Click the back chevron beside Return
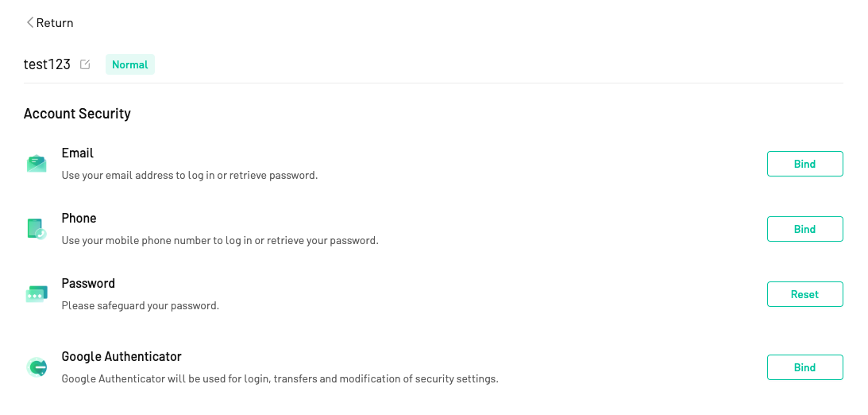Screen dimensions: 868x415 point(30,22)
